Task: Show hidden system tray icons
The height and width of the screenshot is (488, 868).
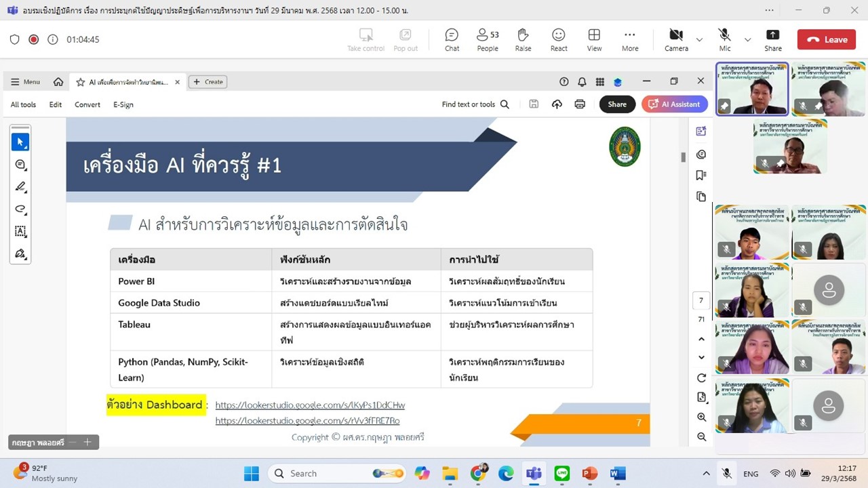Action: (706, 473)
